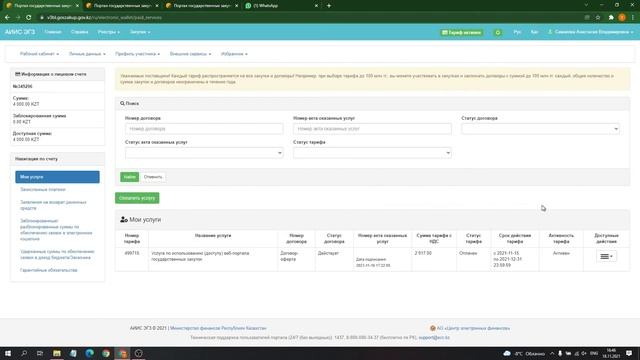Open the Статус договора dropdown
This screenshot has height=360, width=640.
540,129
